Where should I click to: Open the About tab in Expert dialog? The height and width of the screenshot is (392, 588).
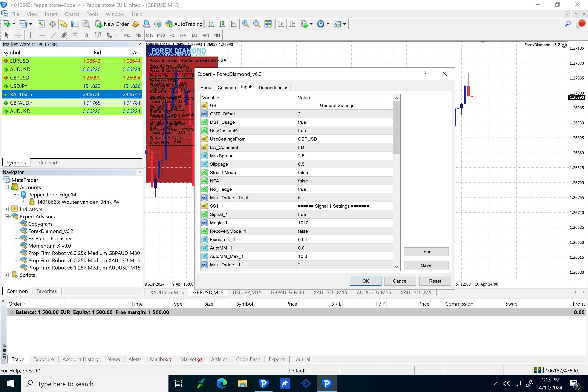point(206,87)
